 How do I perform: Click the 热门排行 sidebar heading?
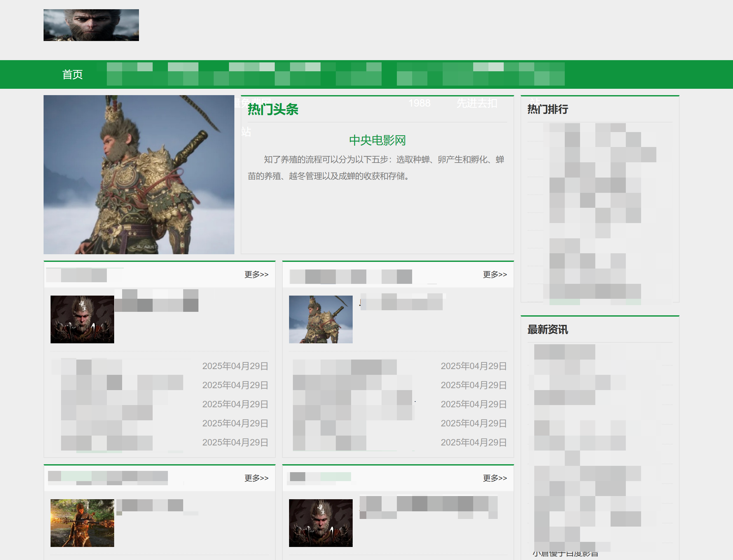[547, 109]
